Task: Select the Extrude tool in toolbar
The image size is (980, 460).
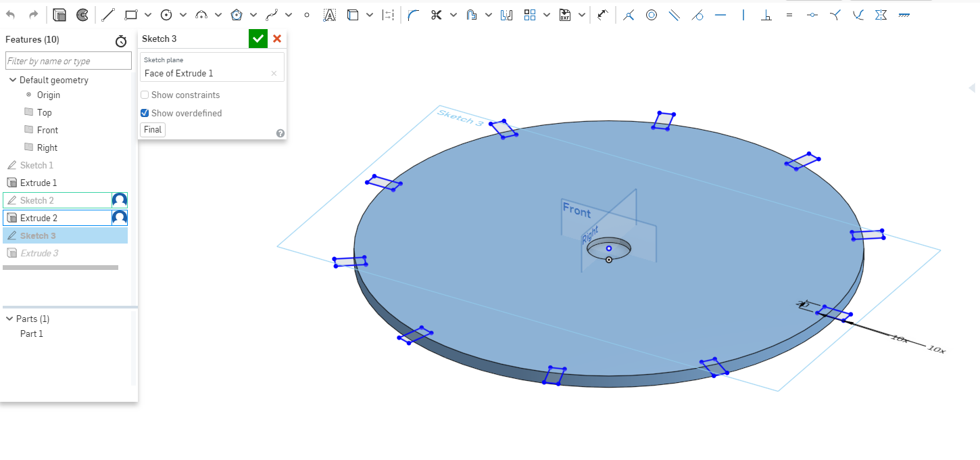Action: pos(59,14)
